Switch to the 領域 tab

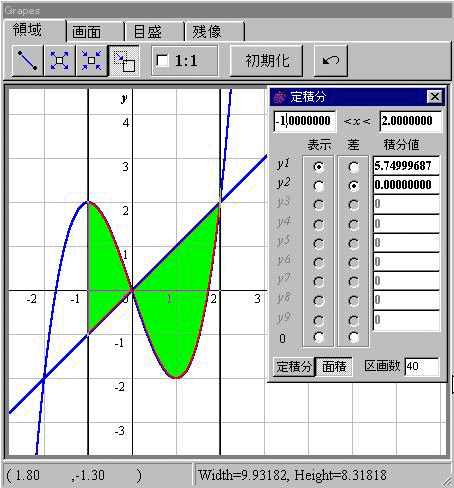click(34, 31)
